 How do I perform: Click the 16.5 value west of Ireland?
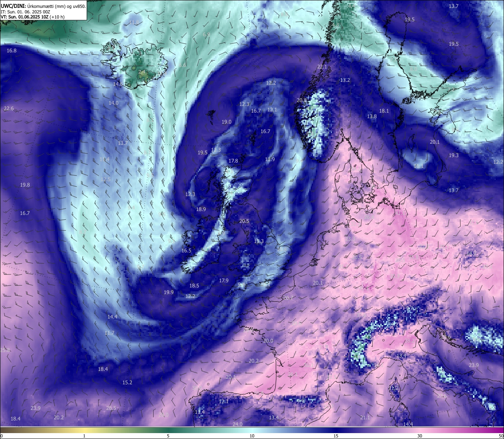click(186, 250)
